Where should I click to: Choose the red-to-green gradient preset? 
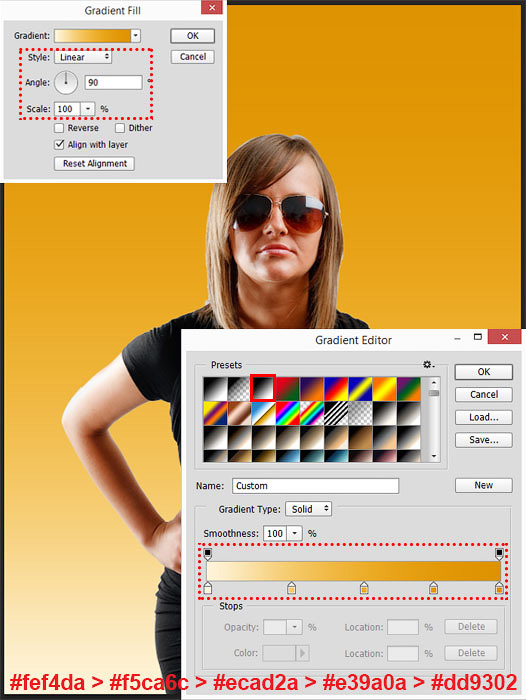tap(288, 389)
